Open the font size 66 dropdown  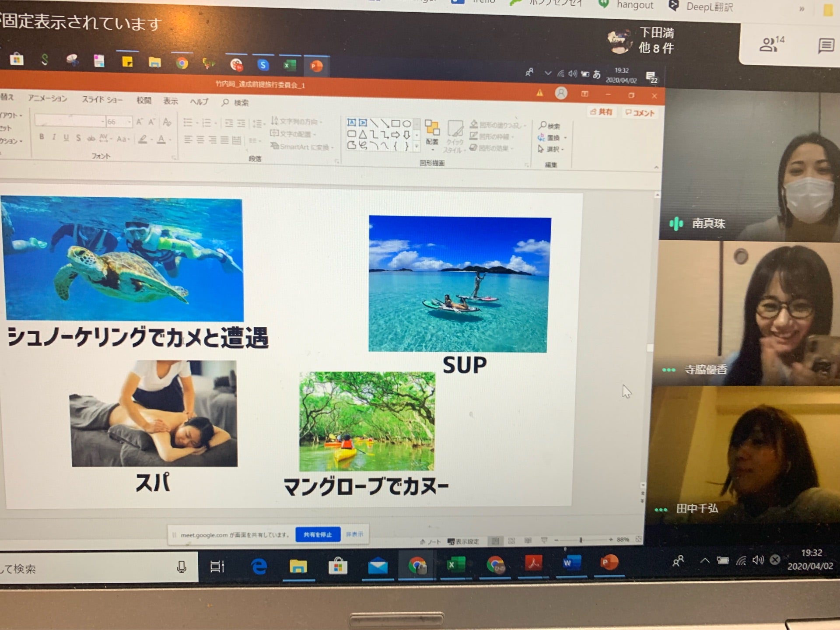coord(129,122)
